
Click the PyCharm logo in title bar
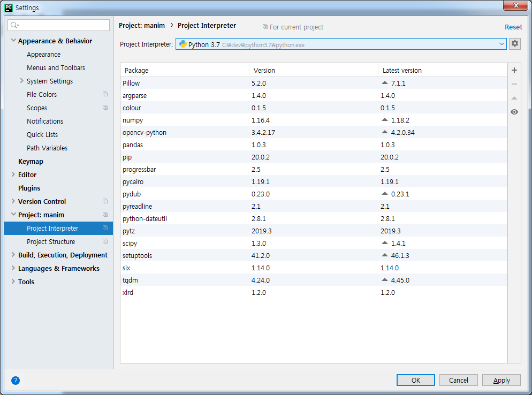pyautogui.click(x=9, y=7)
